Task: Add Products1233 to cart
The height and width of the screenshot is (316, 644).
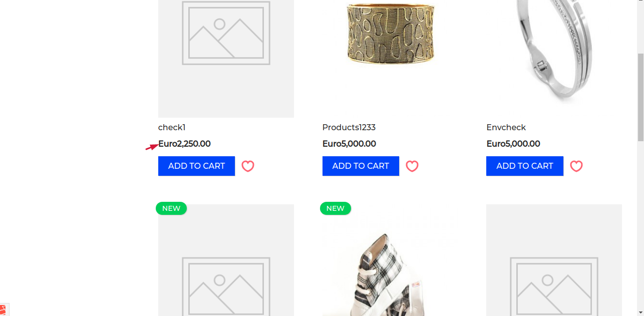Action: [x=361, y=166]
